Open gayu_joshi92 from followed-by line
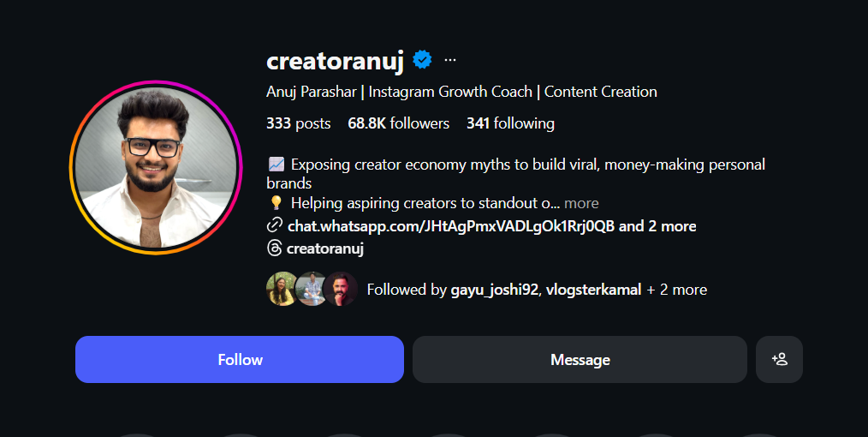This screenshot has height=437, width=868. click(x=495, y=290)
